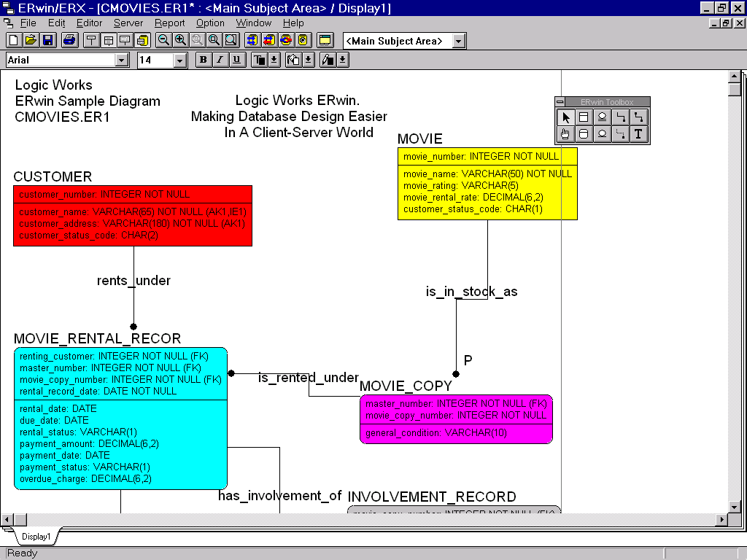This screenshot has height=560, width=747.
Task: Open the Server menu
Action: tap(128, 23)
